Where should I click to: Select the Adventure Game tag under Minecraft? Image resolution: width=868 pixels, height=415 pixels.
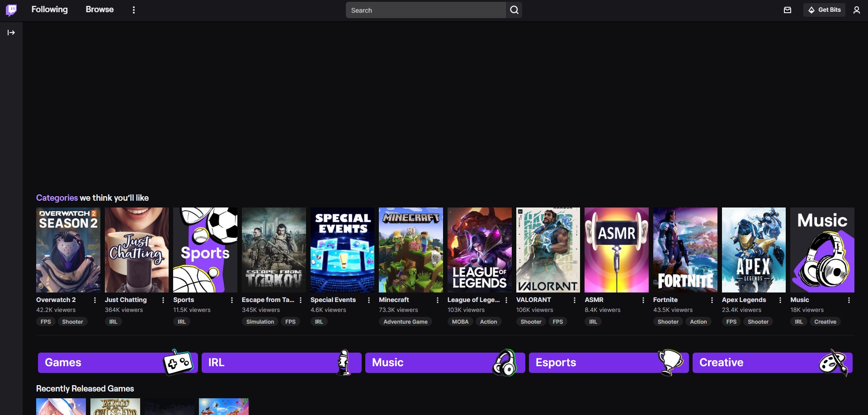click(406, 322)
